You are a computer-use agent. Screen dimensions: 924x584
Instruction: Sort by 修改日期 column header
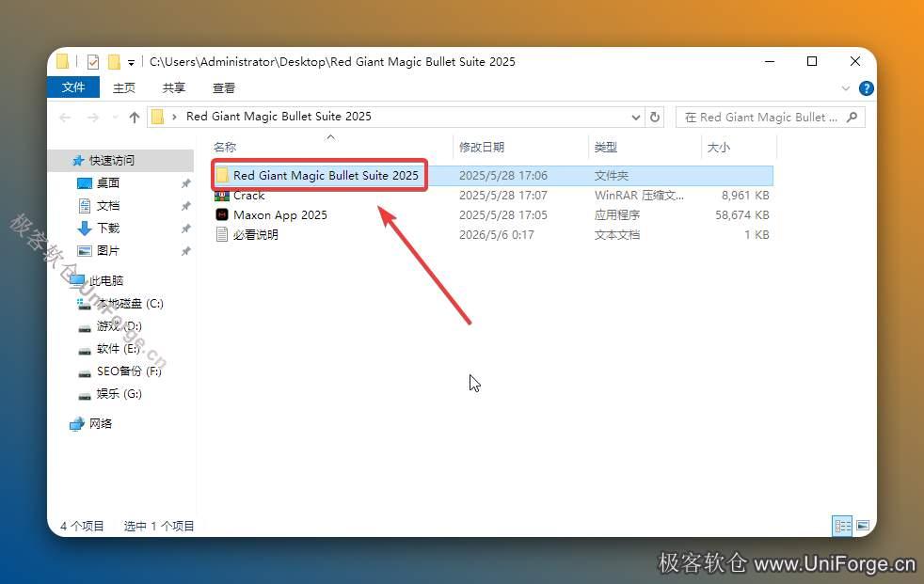tap(482, 148)
